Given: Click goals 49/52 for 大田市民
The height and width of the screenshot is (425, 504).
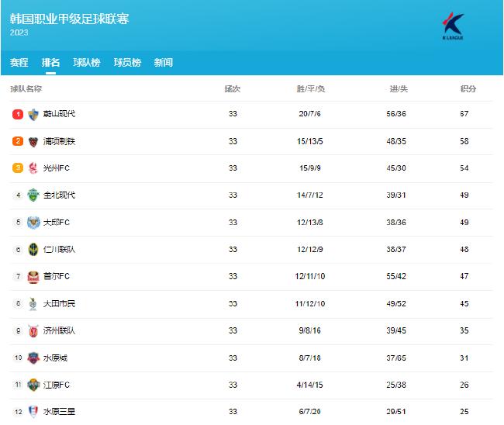Looking at the screenshot, I should (x=396, y=304).
